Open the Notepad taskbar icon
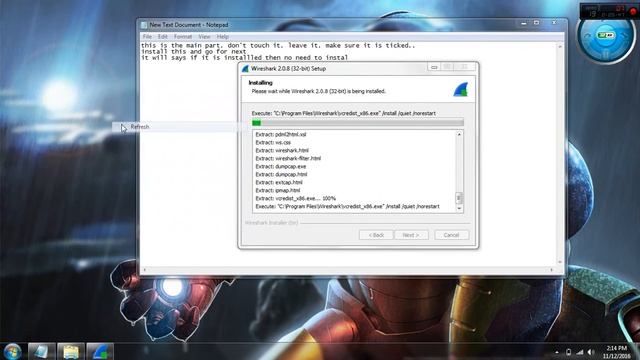 click(42, 351)
